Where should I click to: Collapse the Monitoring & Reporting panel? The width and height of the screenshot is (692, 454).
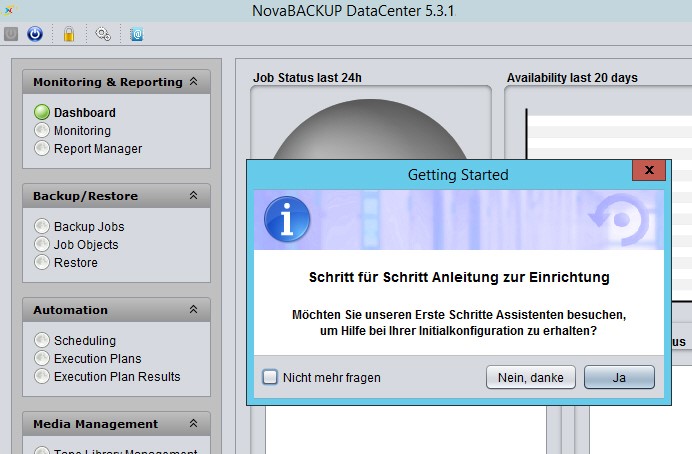pyautogui.click(x=193, y=82)
